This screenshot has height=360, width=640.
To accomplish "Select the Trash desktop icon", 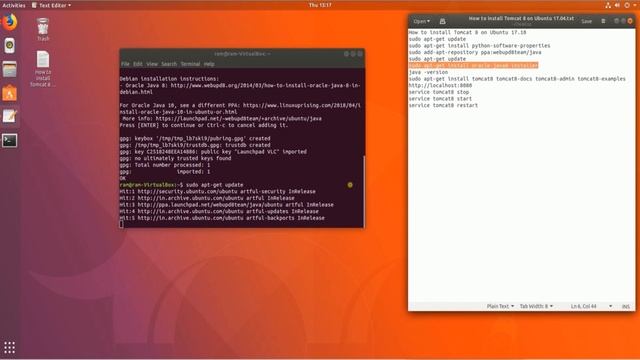I will [43, 29].
